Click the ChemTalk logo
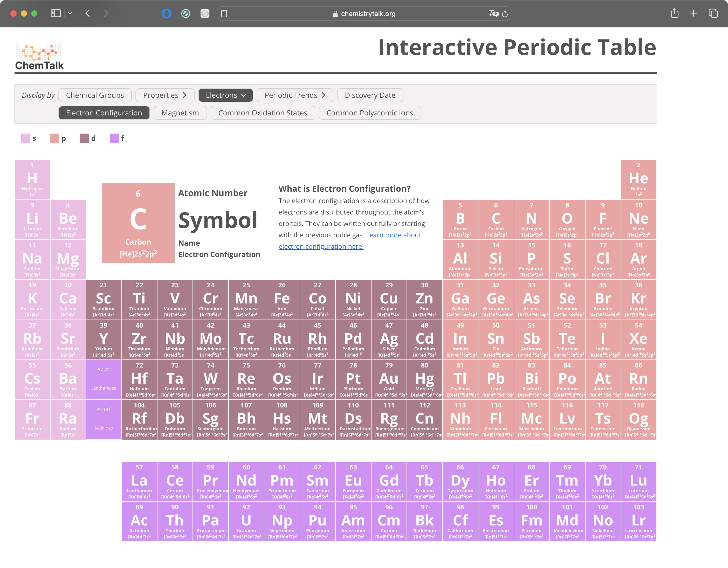The width and height of the screenshot is (728, 568). [39, 56]
